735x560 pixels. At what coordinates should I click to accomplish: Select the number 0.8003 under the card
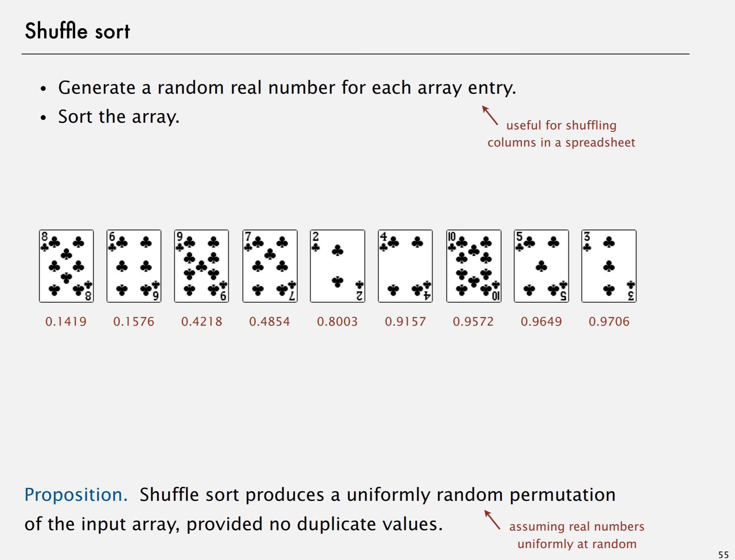(x=337, y=321)
